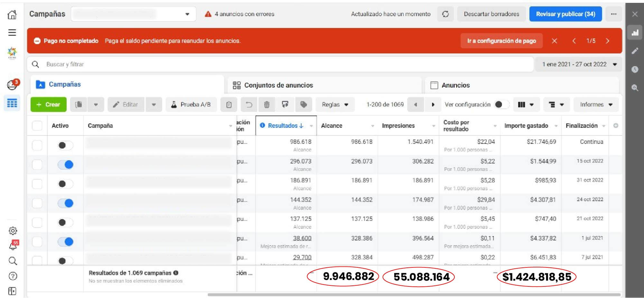Refresh data with the reload icon
This screenshot has height=298, width=644.
(x=445, y=14)
